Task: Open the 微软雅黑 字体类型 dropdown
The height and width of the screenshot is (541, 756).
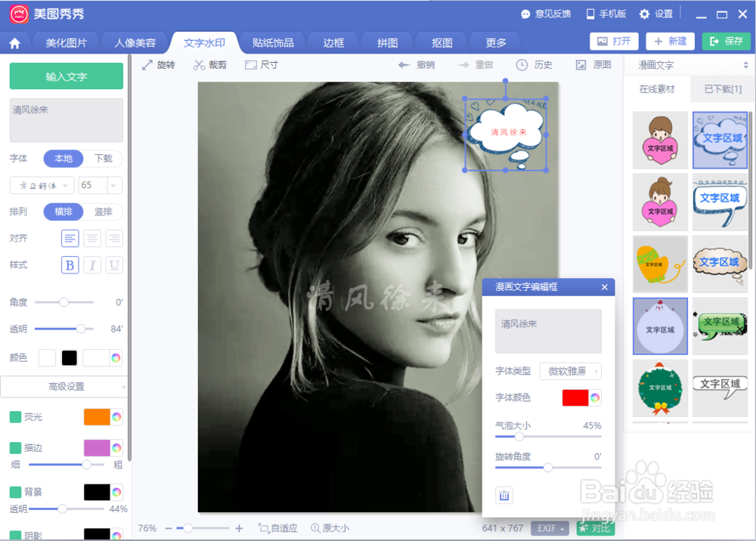Action: click(x=571, y=371)
